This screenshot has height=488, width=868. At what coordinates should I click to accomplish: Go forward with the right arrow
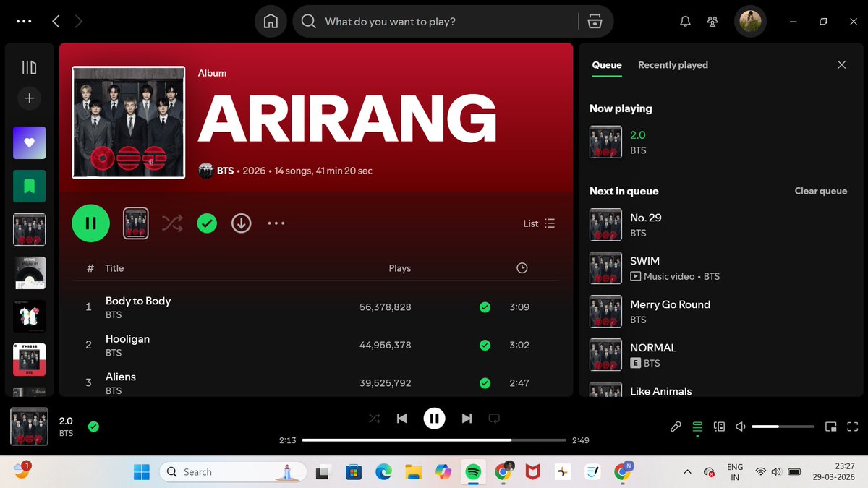[x=78, y=22]
